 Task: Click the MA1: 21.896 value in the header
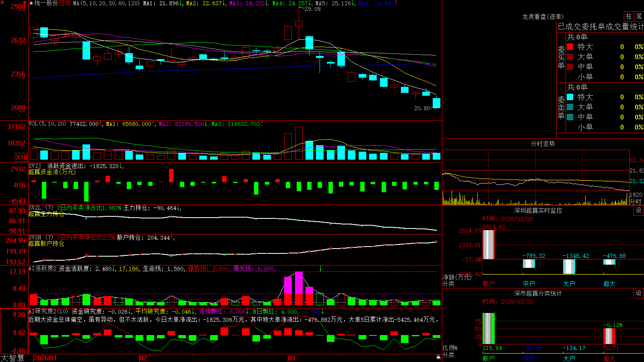coord(163,3)
